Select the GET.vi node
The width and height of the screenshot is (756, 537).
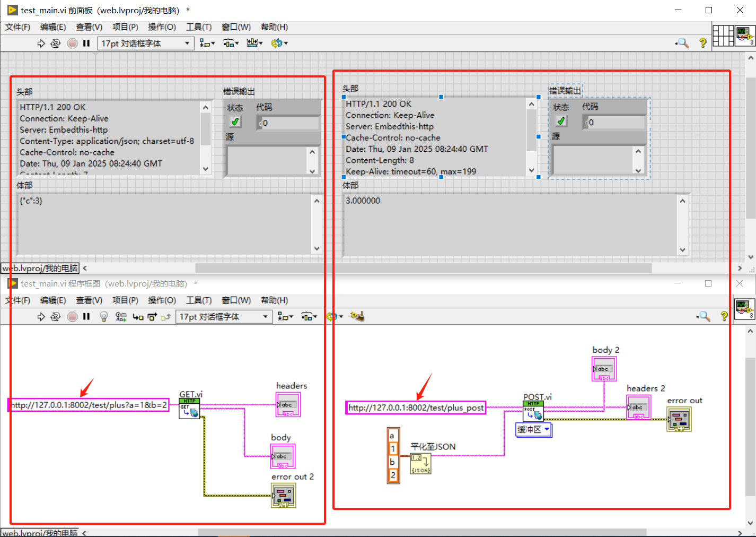pos(189,409)
